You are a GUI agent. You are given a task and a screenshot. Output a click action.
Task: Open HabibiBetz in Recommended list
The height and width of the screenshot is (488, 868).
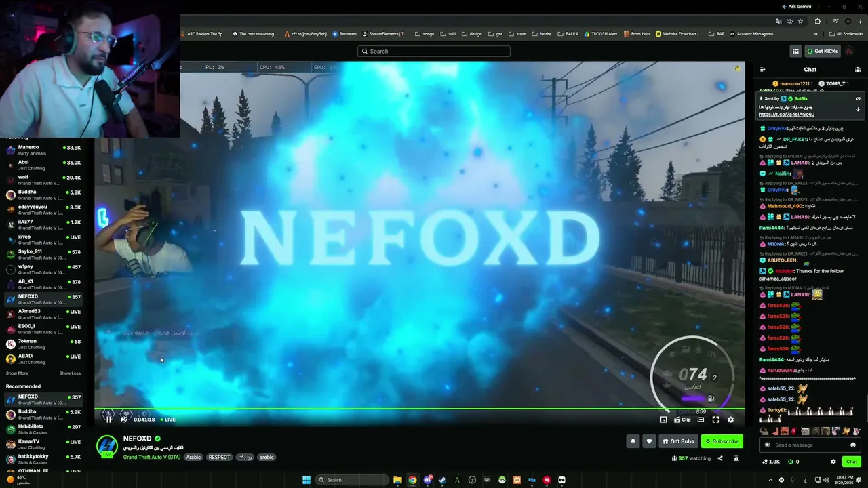coord(43,429)
